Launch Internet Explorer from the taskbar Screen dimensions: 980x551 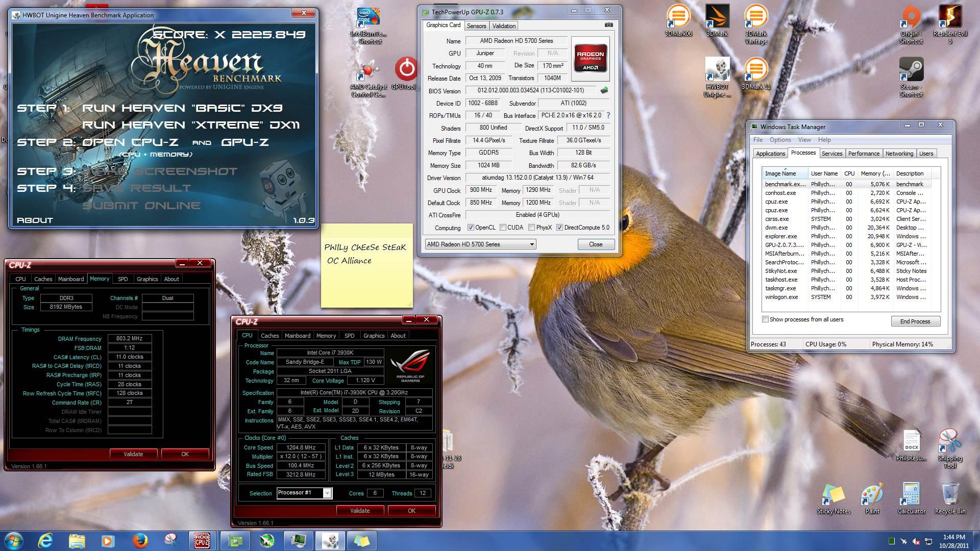(x=45, y=540)
